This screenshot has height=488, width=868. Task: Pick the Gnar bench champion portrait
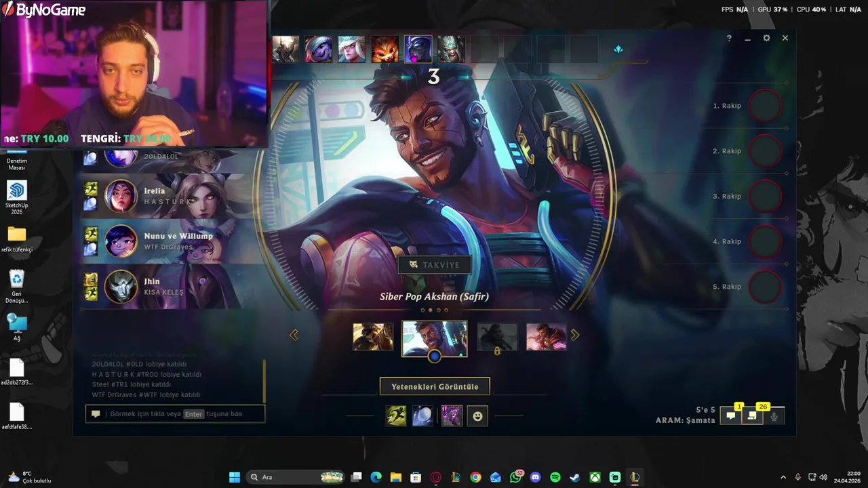coord(384,49)
